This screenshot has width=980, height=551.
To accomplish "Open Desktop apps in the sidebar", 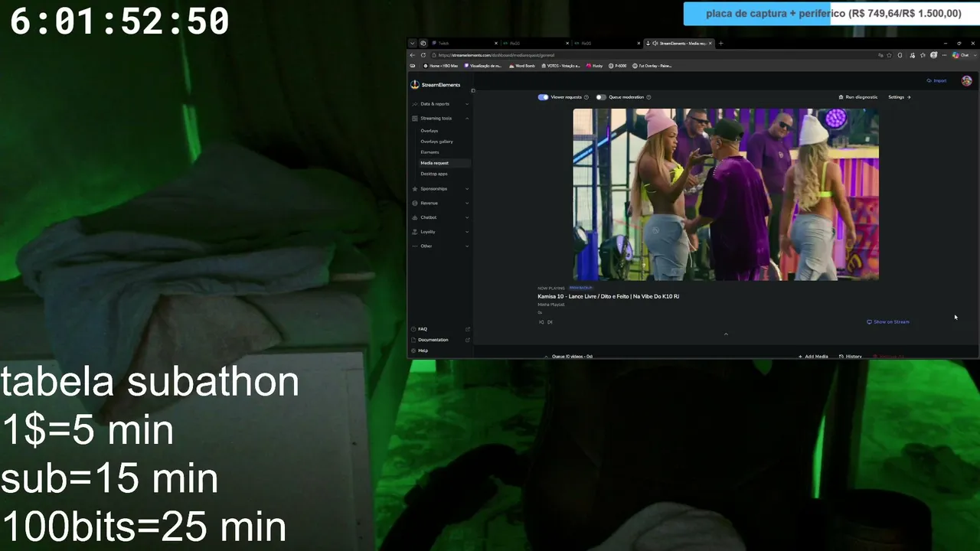I will click(x=434, y=174).
